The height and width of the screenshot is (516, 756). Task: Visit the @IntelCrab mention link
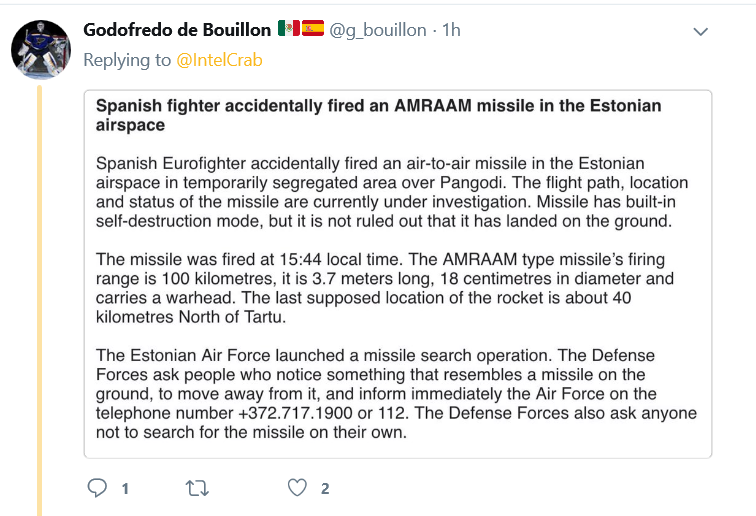click(219, 60)
